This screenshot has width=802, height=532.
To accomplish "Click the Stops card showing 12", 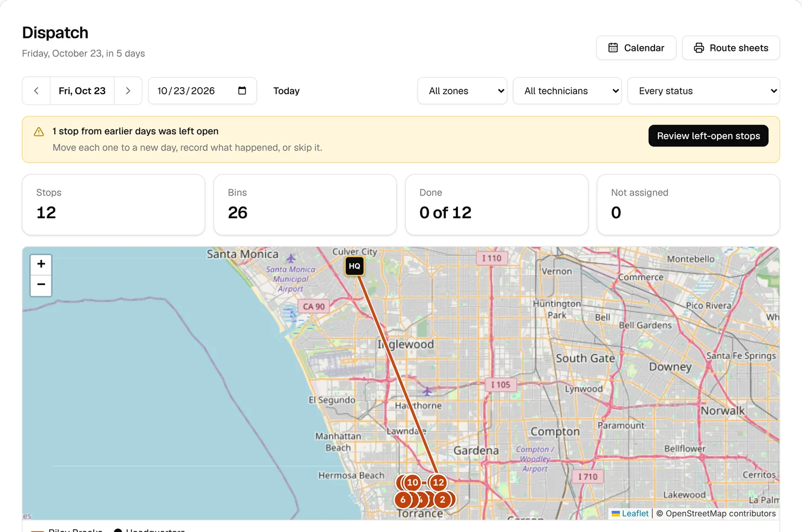I will pos(114,205).
